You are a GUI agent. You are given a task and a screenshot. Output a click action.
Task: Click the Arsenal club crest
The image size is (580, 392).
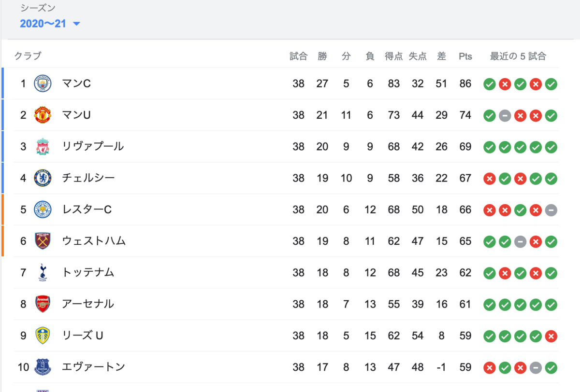42,304
